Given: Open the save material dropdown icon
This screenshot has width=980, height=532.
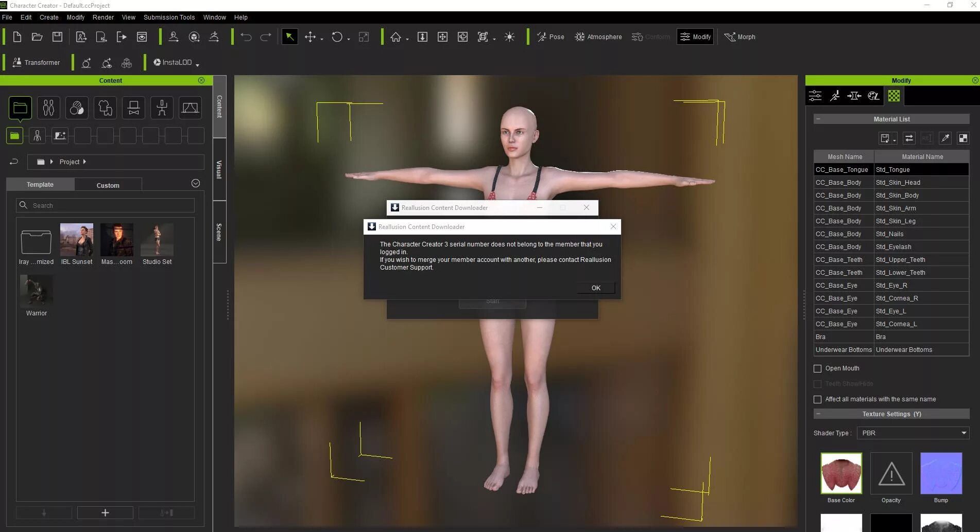Looking at the screenshot, I should pyautogui.click(x=887, y=138).
